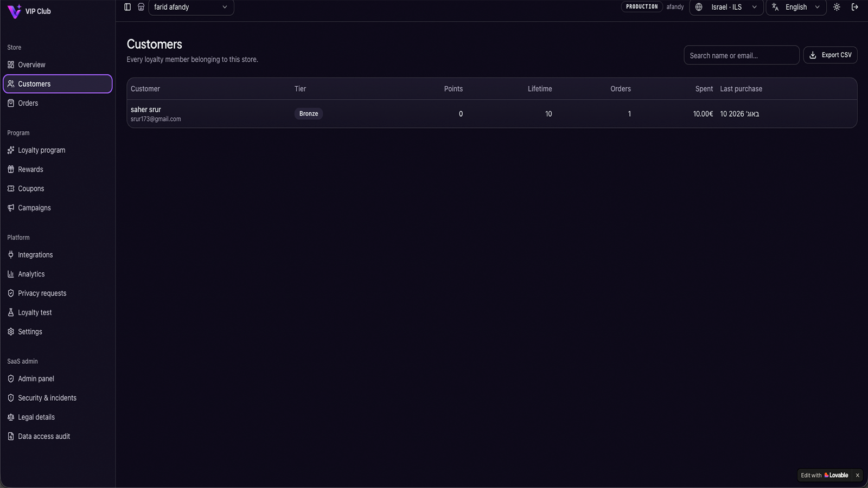Screen dimensions: 868x488
Task: Toggle the sidebar collapse icon
Action: (x=127, y=7)
